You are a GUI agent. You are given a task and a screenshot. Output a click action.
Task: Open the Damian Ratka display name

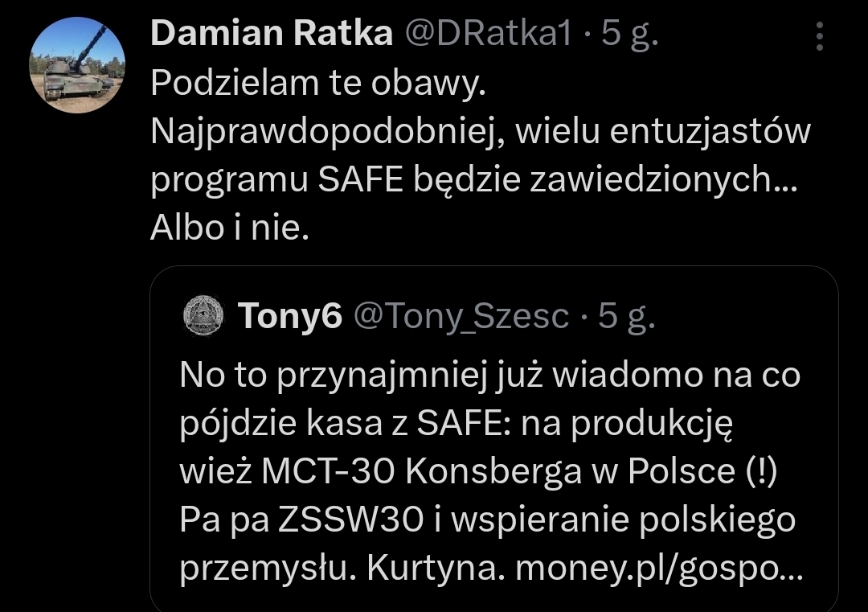pos(272,34)
